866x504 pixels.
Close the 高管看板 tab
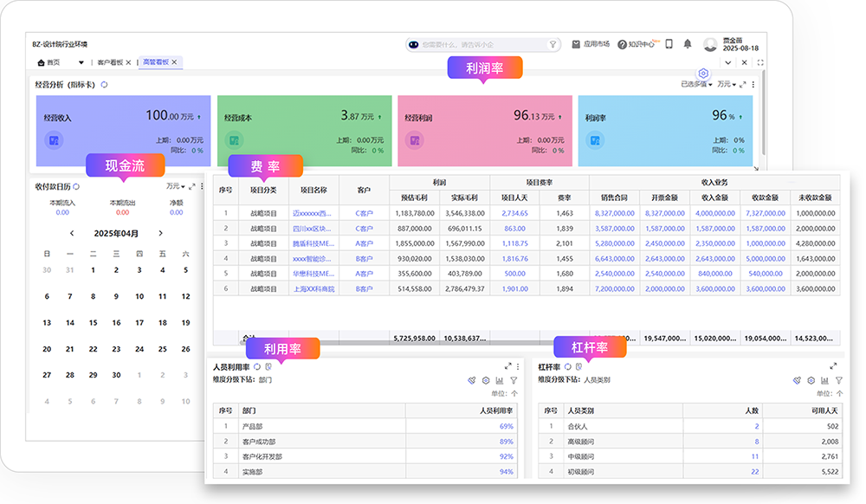174,62
